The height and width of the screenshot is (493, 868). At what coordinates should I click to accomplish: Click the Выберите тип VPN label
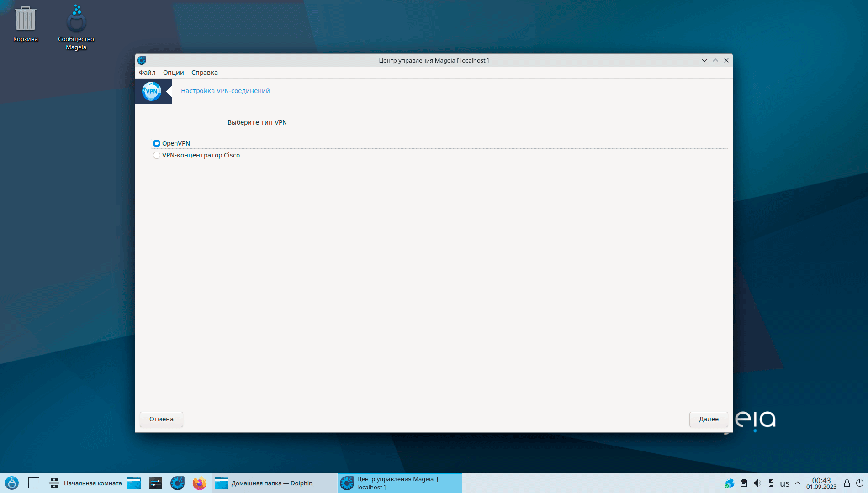pos(257,122)
